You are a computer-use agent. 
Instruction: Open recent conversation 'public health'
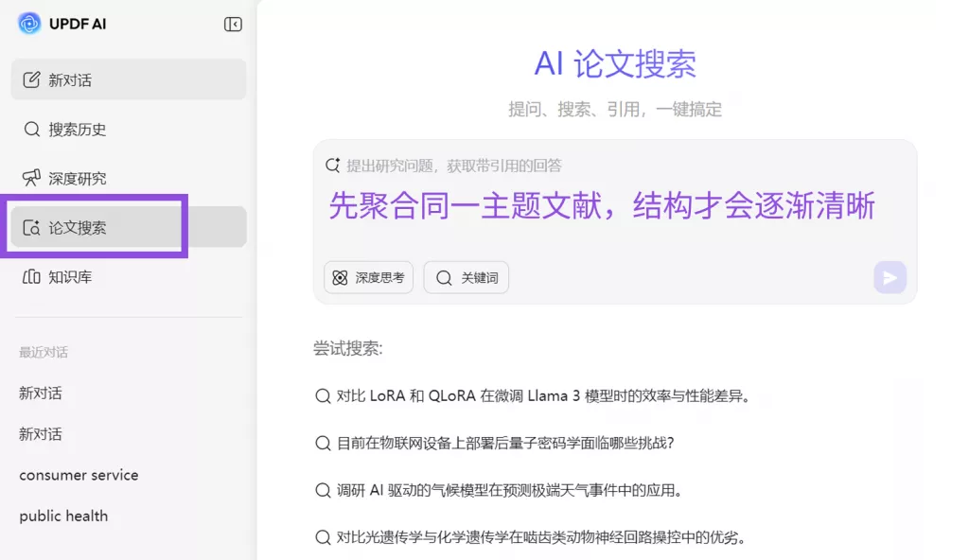(63, 516)
